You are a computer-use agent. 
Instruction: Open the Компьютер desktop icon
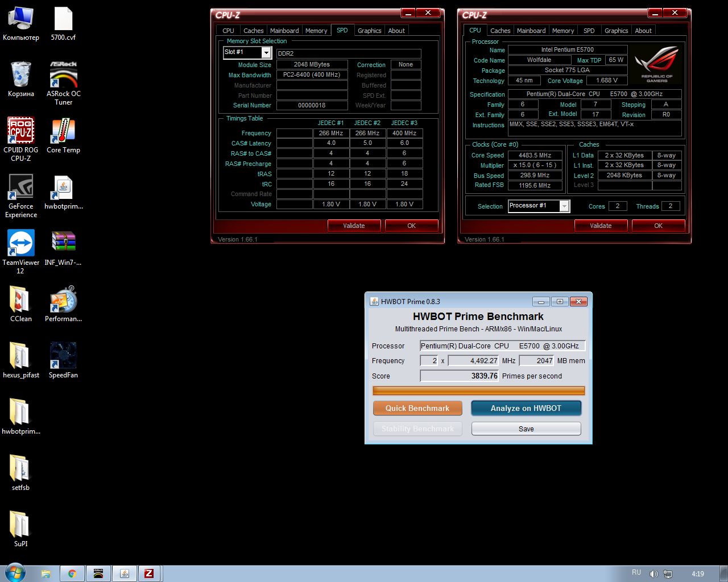point(21,24)
